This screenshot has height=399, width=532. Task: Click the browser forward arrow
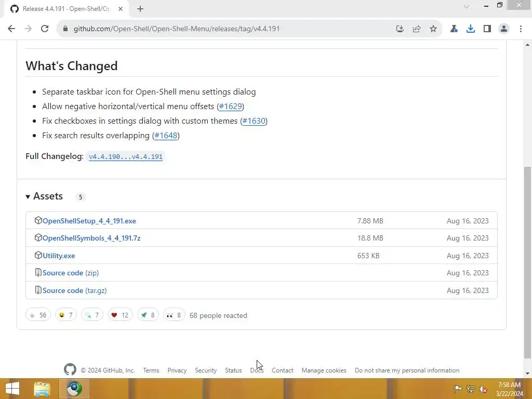click(28, 29)
